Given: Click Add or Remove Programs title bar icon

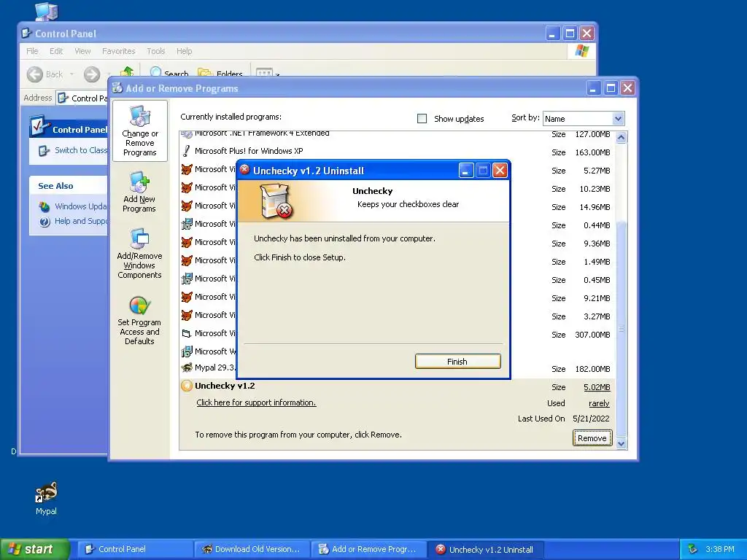Looking at the screenshot, I should click(x=117, y=88).
